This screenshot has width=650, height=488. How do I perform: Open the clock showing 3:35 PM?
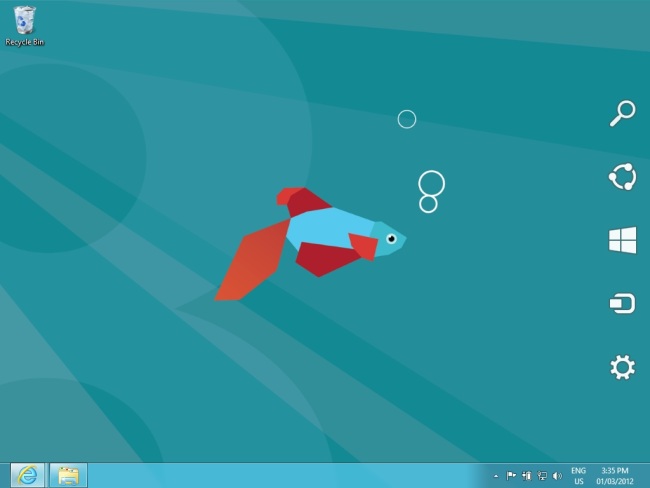[615, 476]
